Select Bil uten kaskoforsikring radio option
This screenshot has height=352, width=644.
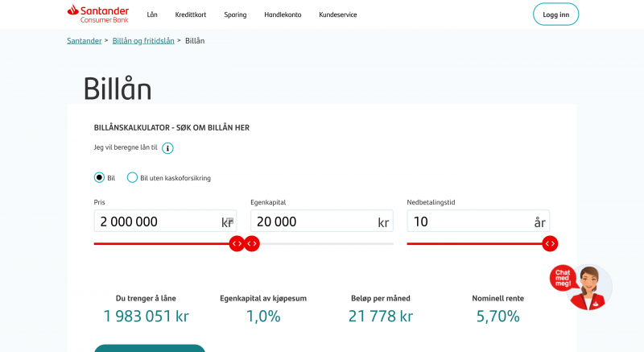pyautogui.click(x=132, y=178)
